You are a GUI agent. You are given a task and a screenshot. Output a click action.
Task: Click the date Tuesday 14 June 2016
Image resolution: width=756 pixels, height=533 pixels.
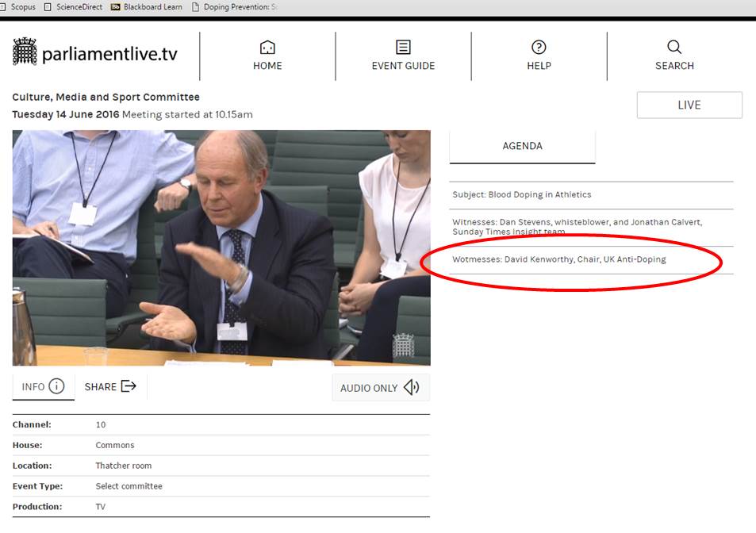coord(66,115)
